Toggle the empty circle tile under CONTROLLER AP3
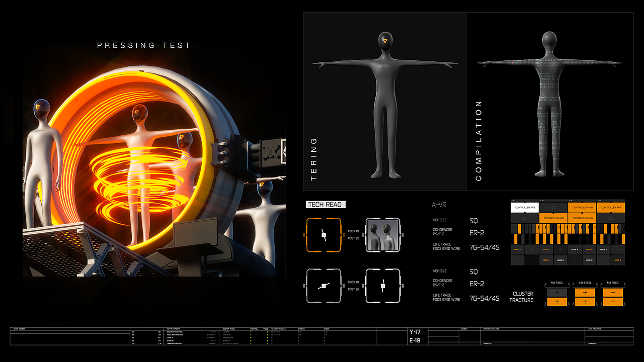The height and width of the screenshot is (362, 644). pyautogui.click(x=525, y=218)
